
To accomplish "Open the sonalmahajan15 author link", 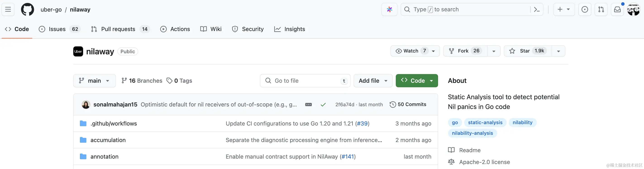I will (x=115, y=105).
